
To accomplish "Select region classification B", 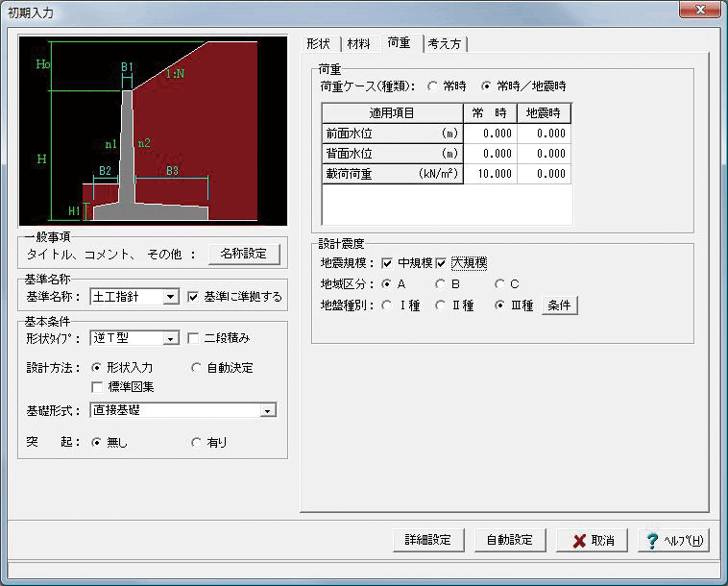I will [x=440, y=283].
